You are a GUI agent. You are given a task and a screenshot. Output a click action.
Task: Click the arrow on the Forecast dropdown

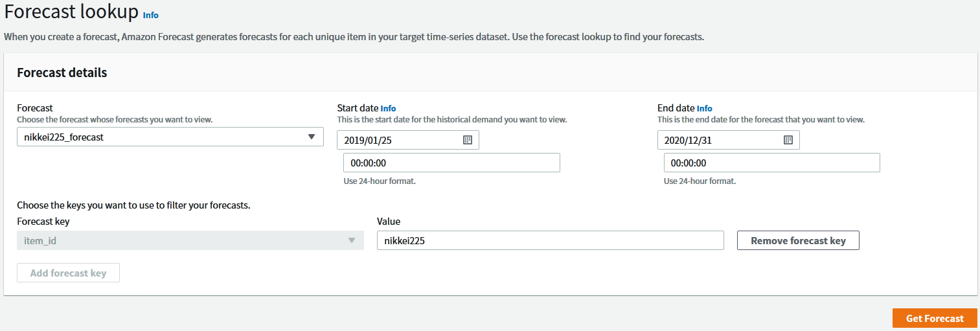[x=312, y=137]
